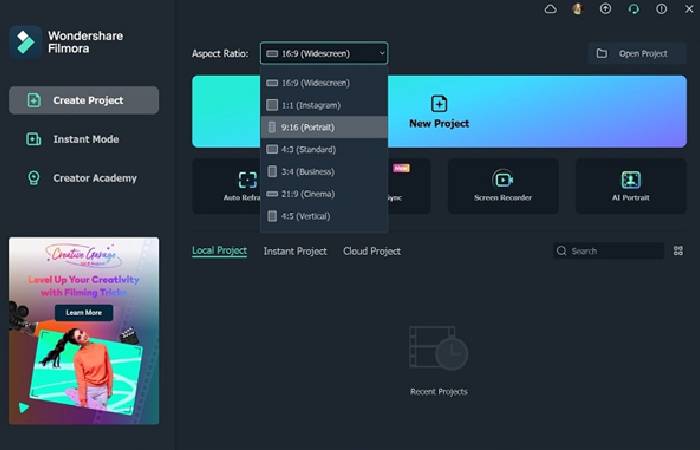Click the Aspect Ratio label
Image resolution: width=700 pixels, height=450 pixels.
pos(220,54)
